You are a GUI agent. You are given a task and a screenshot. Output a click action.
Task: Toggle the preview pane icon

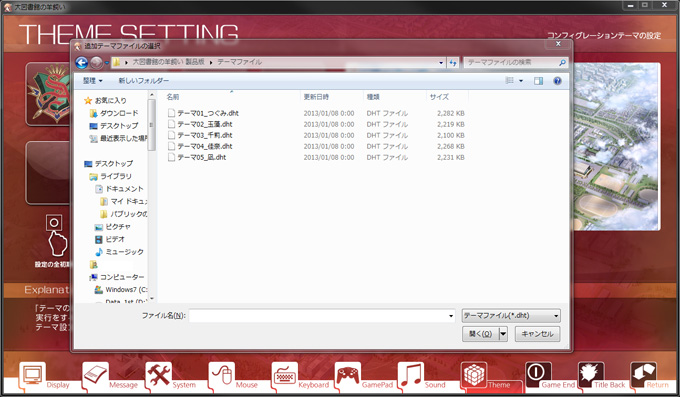tap(538, 81)
